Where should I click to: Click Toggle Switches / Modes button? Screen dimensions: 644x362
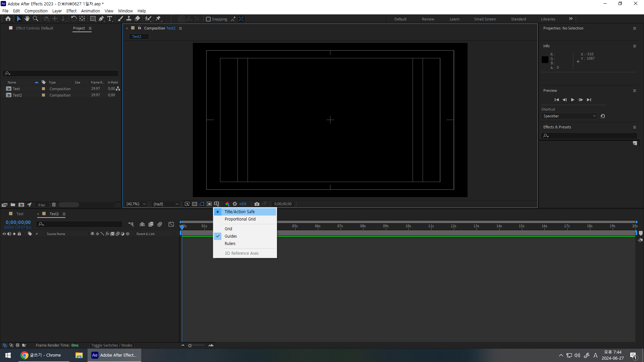coord(112,345)
